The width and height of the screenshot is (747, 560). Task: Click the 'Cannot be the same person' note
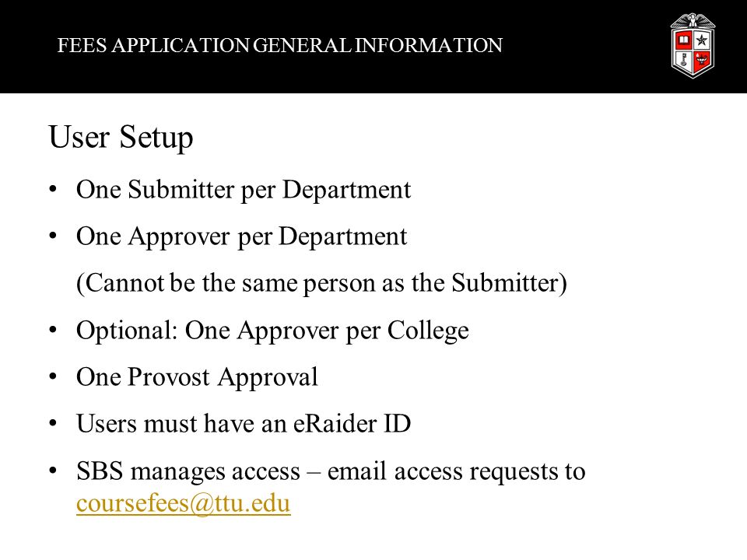click(321, 283)
